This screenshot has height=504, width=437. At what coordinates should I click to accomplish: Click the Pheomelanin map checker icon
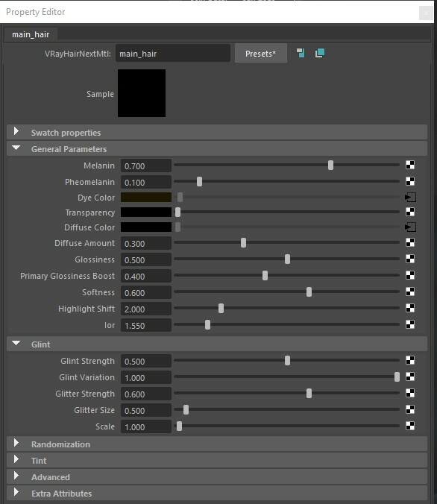410,181
